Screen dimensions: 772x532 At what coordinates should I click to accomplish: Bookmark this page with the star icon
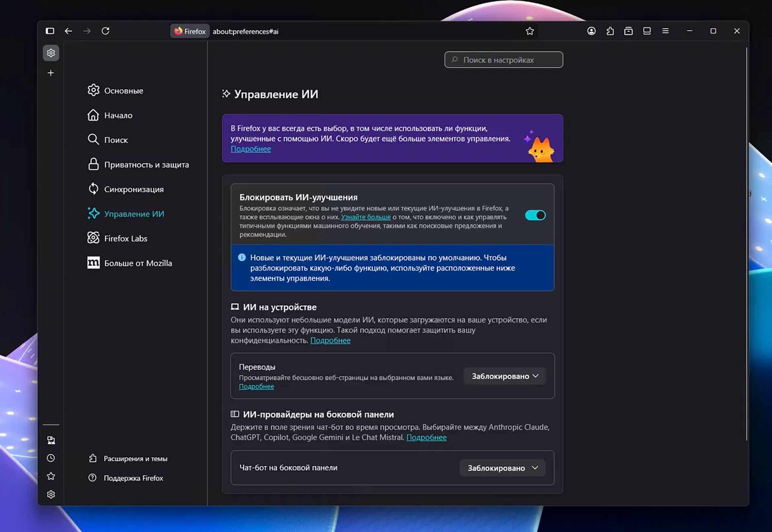point(530,31)
